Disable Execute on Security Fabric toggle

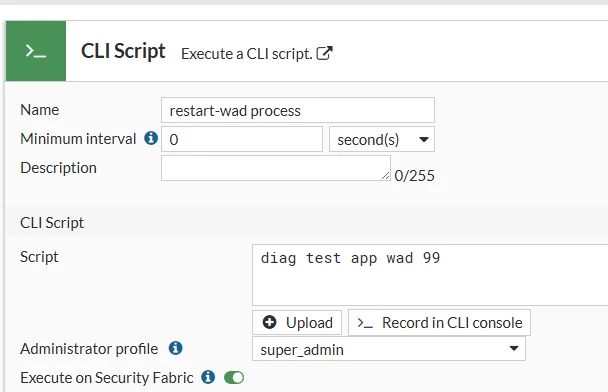click(234, 378)
